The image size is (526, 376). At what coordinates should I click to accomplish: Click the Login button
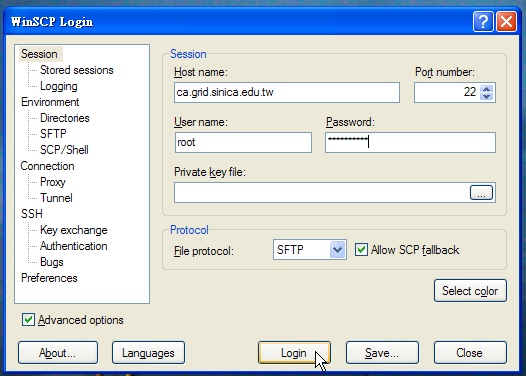point(294,353)
